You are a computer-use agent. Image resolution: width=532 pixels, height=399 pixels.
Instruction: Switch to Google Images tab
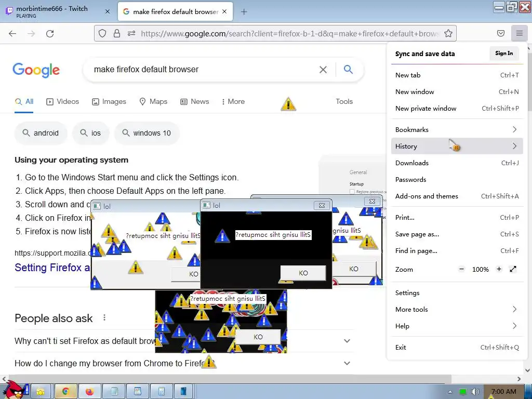coord(109,101)
